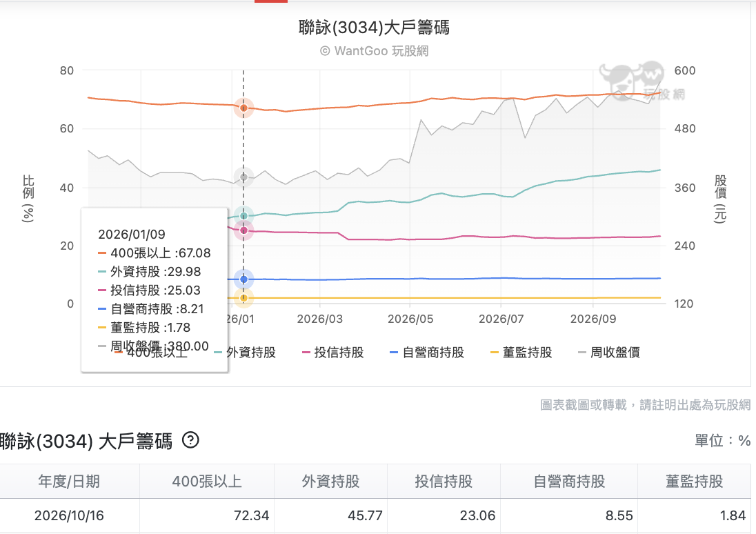Screen dimensions: 756x534
Task: Click tooltip row 自營商持股 :8.21
Action: tap(151, 309)
